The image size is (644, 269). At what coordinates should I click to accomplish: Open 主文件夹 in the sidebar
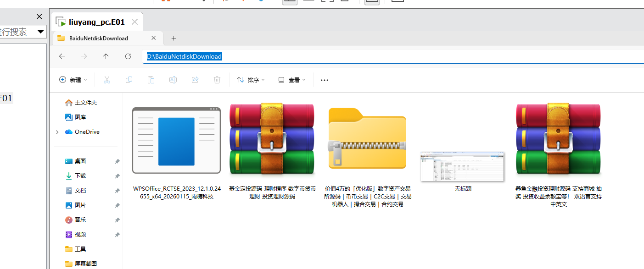[81, 103]
